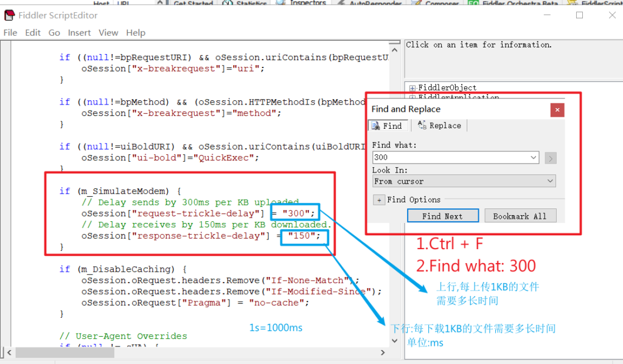Click the gray arrow beside Find what
Viewport: 623px width, 364px height.
click(551, 158)
